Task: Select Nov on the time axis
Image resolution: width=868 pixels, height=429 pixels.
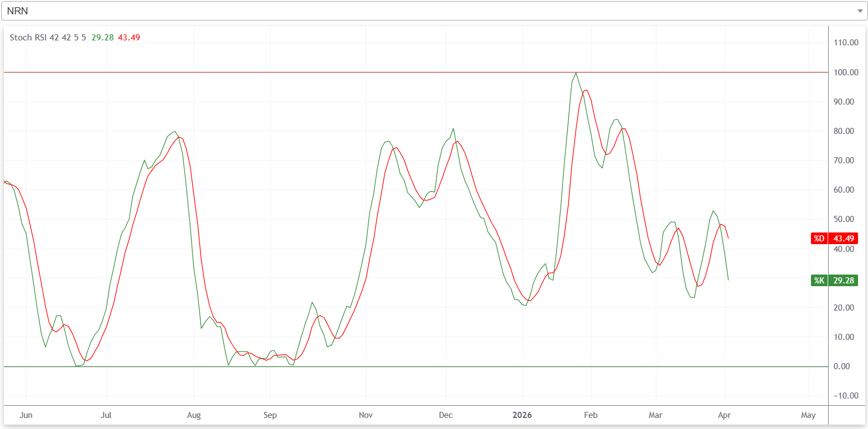Action: [x=366, y=415]
